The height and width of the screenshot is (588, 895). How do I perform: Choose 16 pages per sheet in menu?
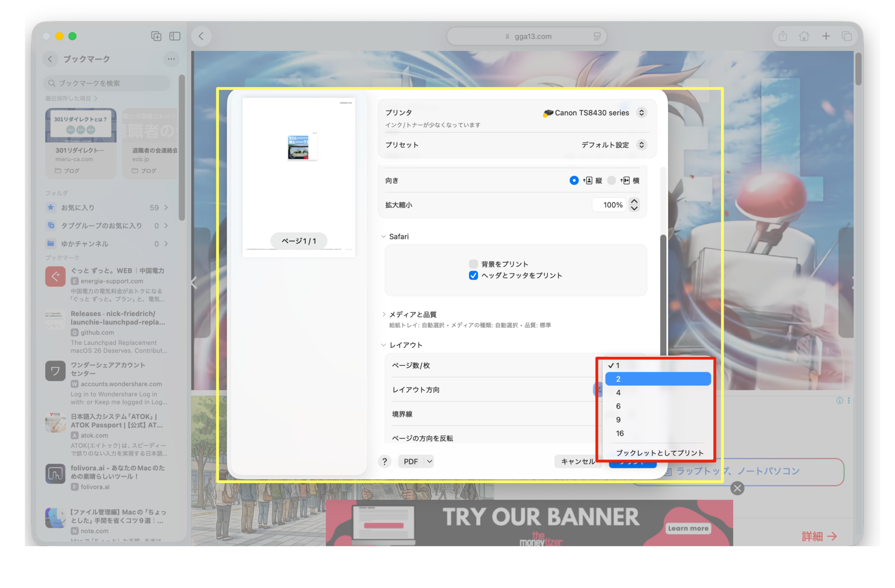click(x=658, y=433)
